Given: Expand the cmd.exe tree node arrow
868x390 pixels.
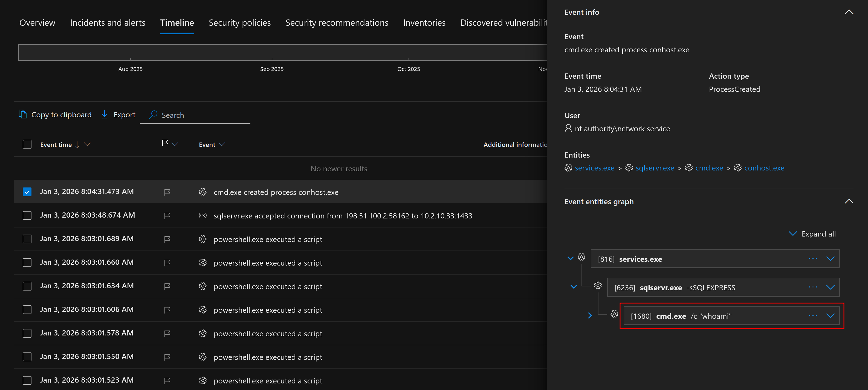Looking at the screenshot, I should tap(590, 316).
